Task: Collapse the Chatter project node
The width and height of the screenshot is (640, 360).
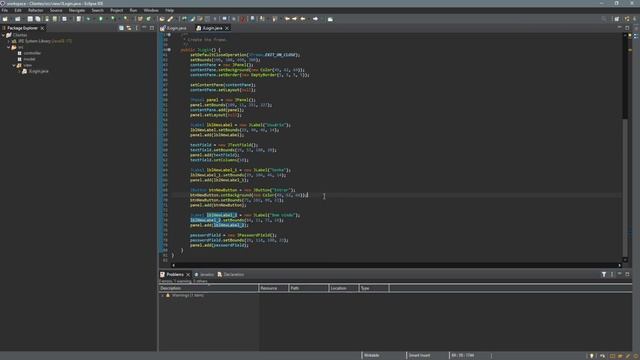Action: [3, 35]
